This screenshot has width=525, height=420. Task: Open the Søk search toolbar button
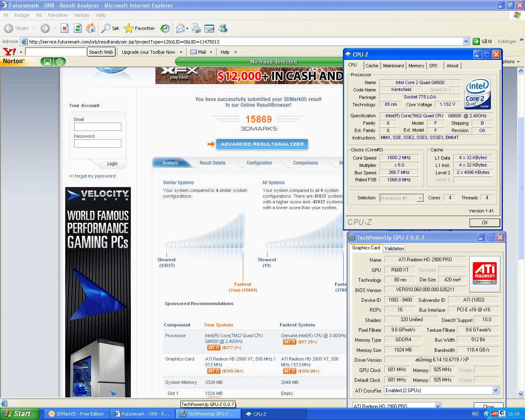(x=110, y=28)
